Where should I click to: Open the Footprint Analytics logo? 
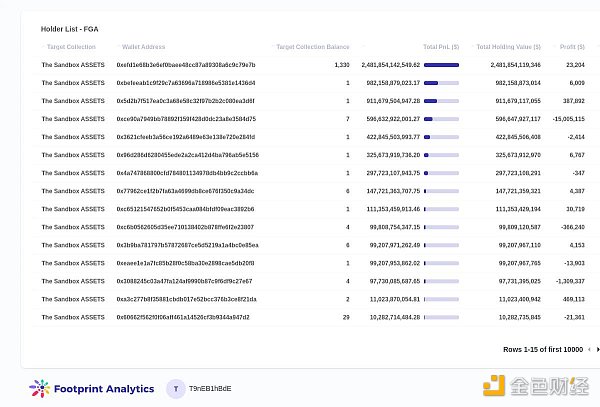[92, 389]
